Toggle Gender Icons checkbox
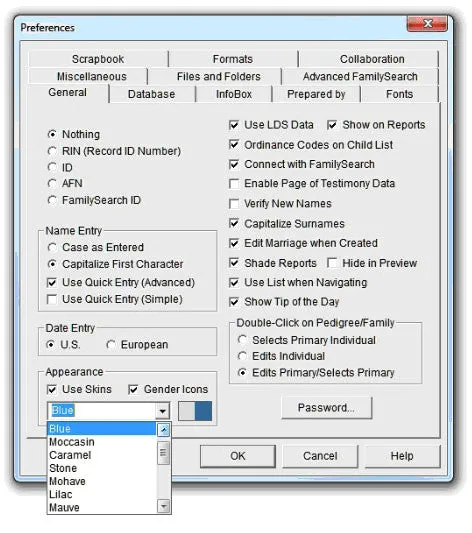The height and width of the screenshot is (533, 472). 133,389
